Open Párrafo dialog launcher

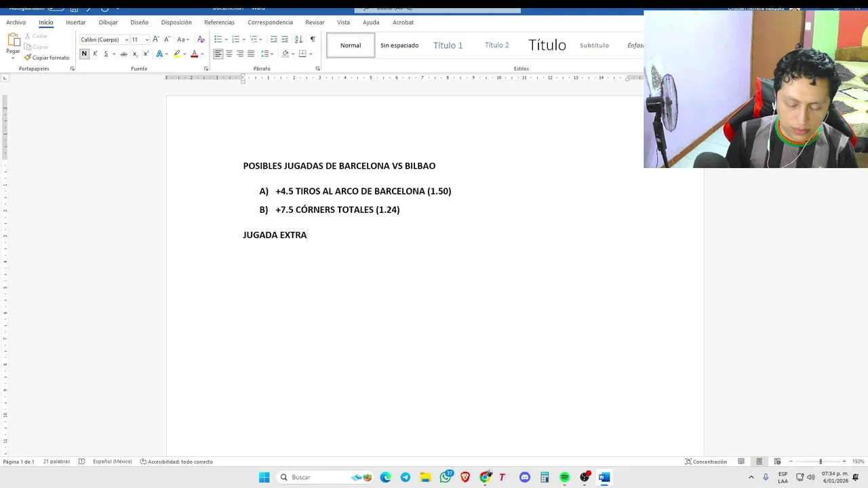pyautogui.click(x=318, y=68)
